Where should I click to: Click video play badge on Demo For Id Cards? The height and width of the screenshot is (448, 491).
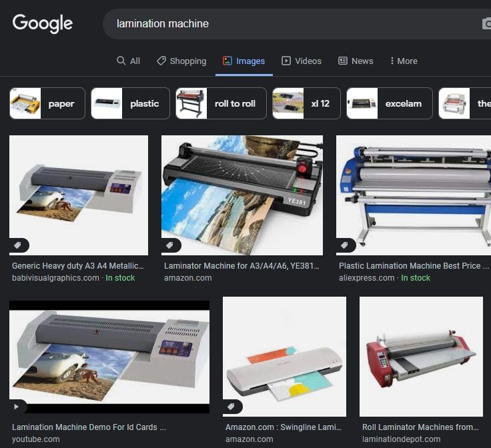click(x=17, y=407)
